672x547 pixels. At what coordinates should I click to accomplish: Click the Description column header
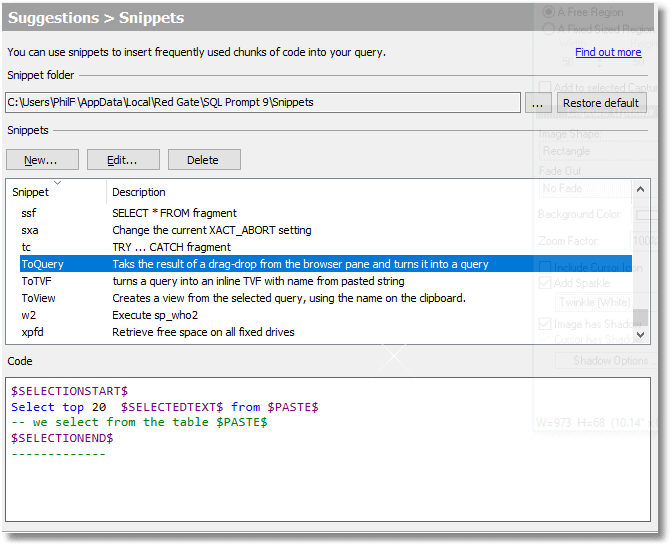pos(139,192)
